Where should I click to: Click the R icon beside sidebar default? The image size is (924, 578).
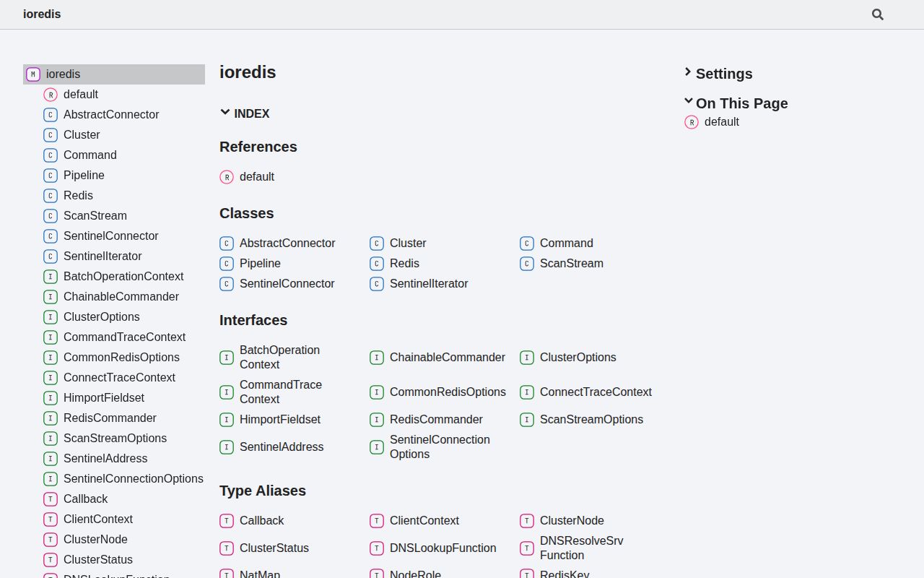(51, 95)
